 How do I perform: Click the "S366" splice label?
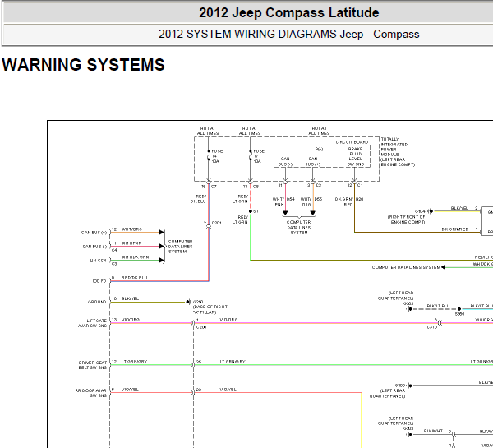459,314
